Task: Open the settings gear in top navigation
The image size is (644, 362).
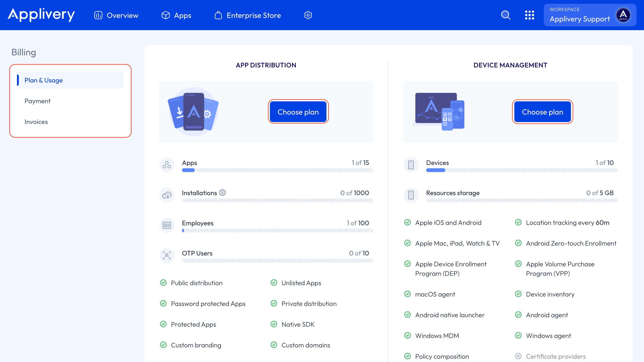Action: click(308, 15)
